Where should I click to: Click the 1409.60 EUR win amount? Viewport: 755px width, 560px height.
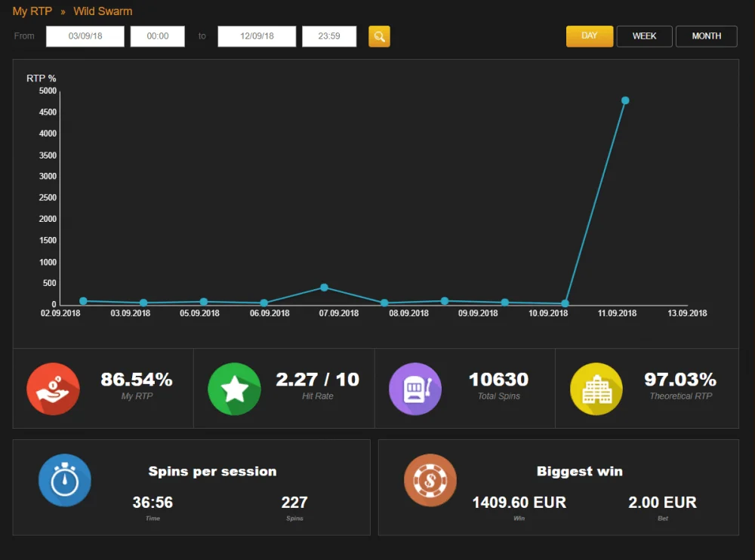click(519, 502)
